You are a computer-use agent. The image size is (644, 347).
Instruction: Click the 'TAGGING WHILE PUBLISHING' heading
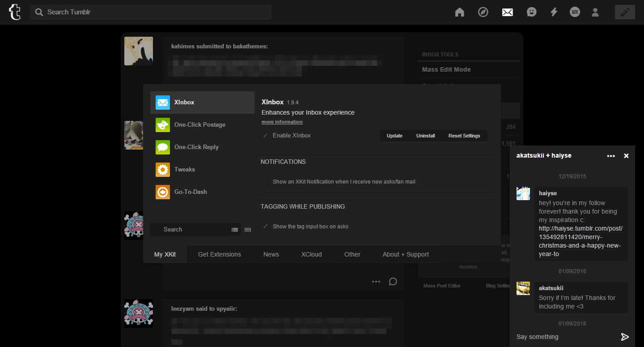(303, 206)
